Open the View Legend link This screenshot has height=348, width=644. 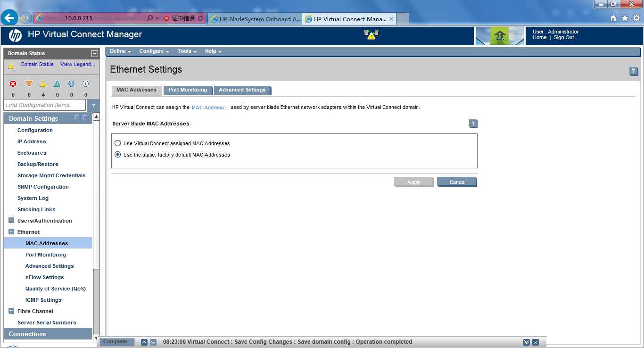[x=78, y=65]
